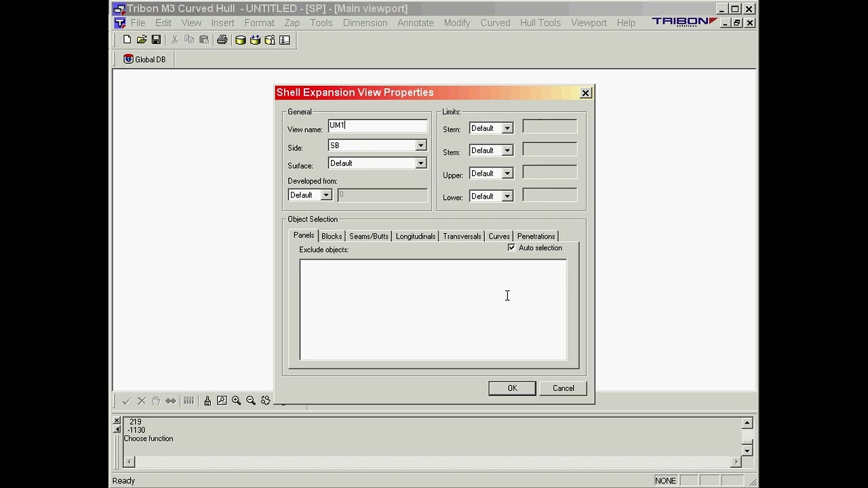The width and height of the screenshot is (868, 488).
Task: Open the Hull Tools menu
Action: pos(540,23)
